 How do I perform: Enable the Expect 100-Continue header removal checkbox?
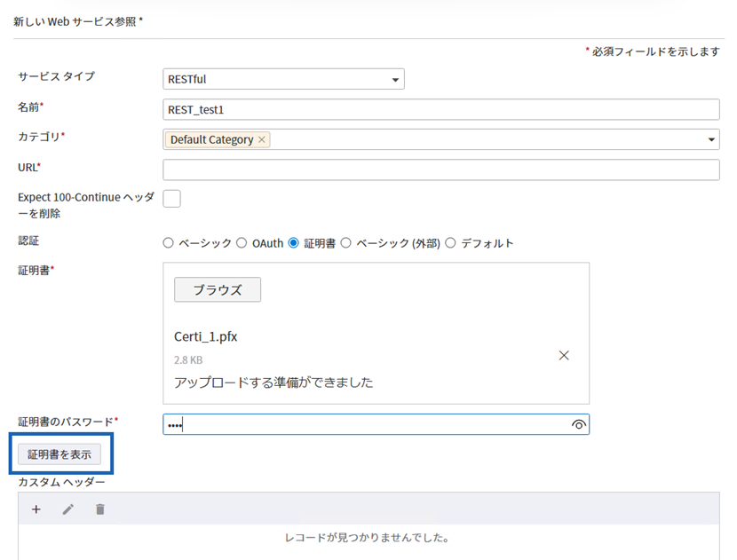pyautogui.click(x=171, y=198)
